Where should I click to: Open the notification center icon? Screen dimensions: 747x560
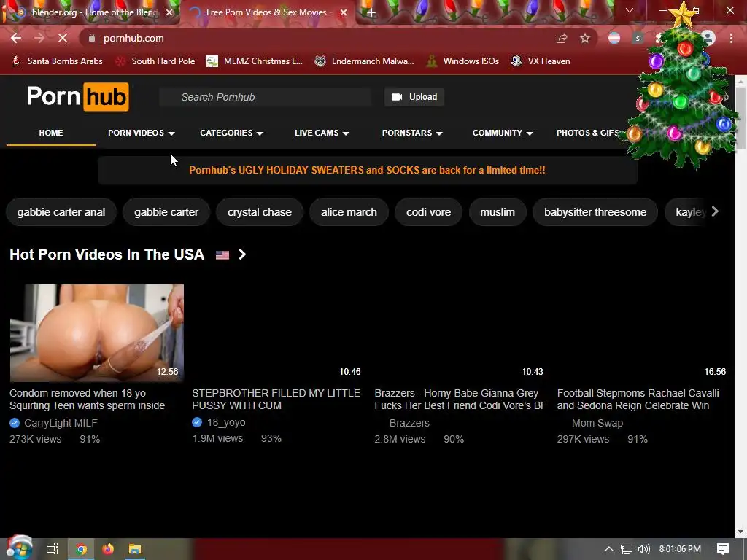point(723,549)
